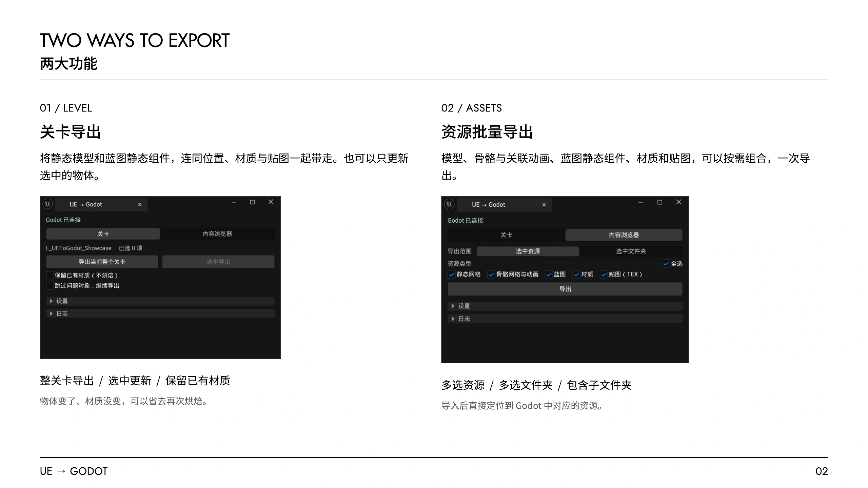Uncheck the 材质 checkbox
868x488 pixels.
tap(576, 274)
